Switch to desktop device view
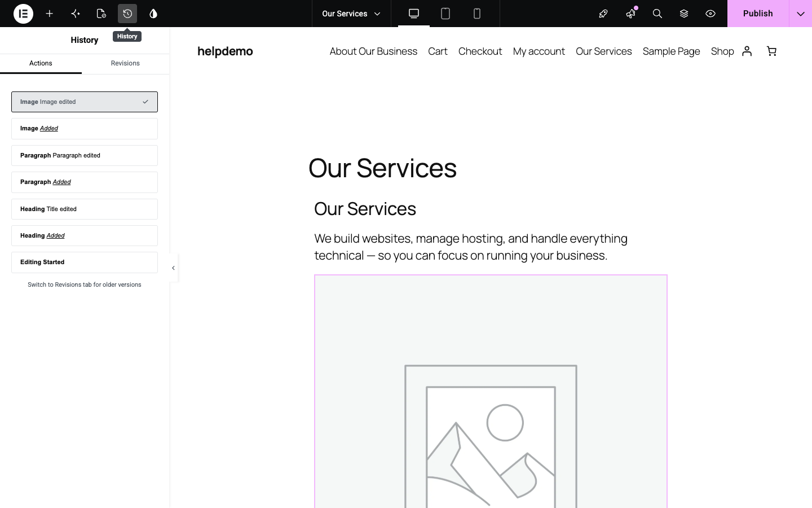 pos(414,14)
